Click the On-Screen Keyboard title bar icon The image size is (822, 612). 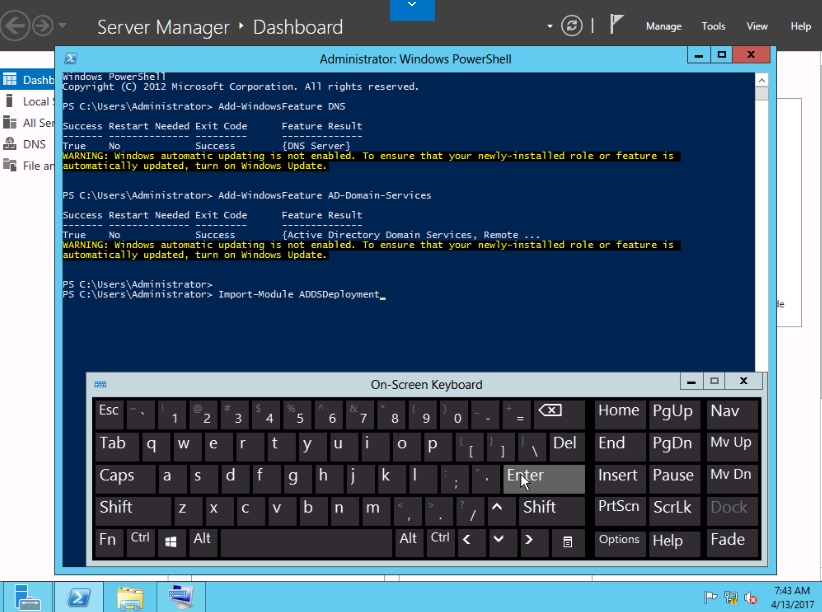(x=100, y=384)
